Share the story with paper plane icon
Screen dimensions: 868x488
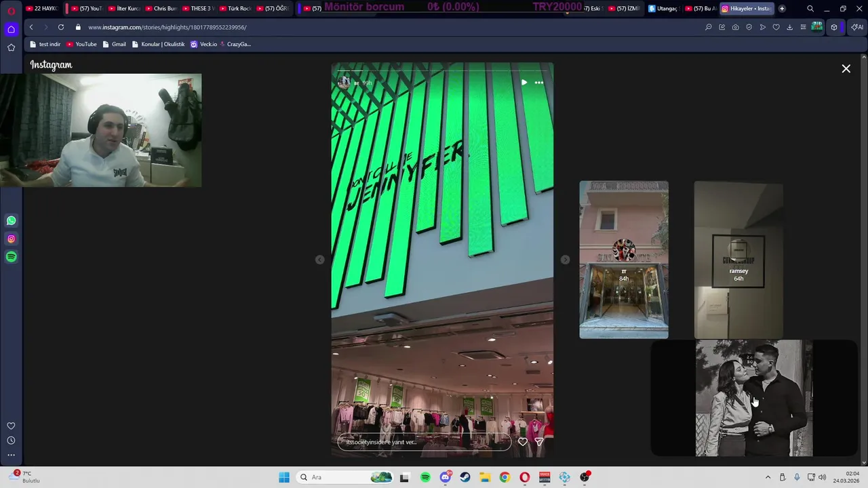tap(539, 442)
